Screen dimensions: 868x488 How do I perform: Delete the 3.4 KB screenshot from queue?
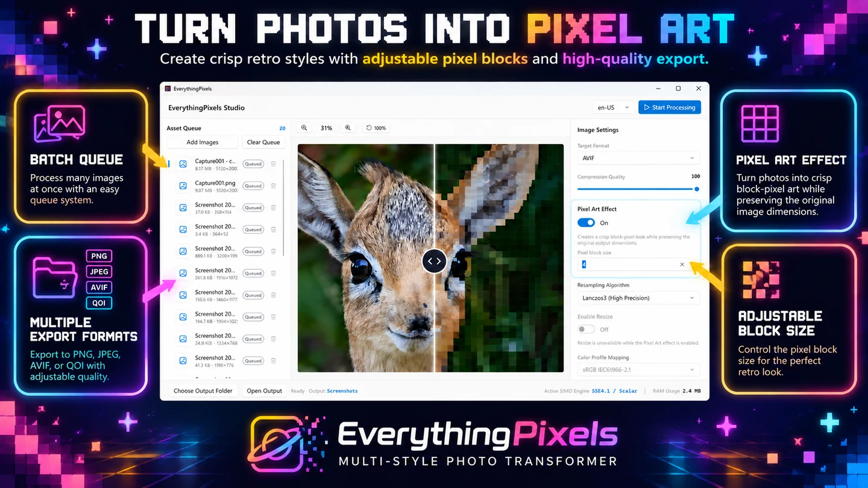click(x=273, y=230)
